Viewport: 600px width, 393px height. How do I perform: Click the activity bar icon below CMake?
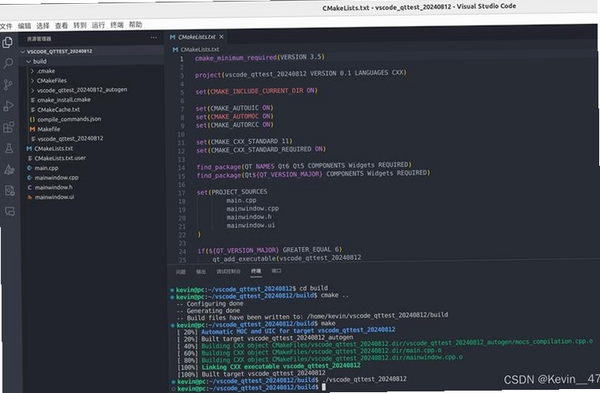(x=10, y=190)
